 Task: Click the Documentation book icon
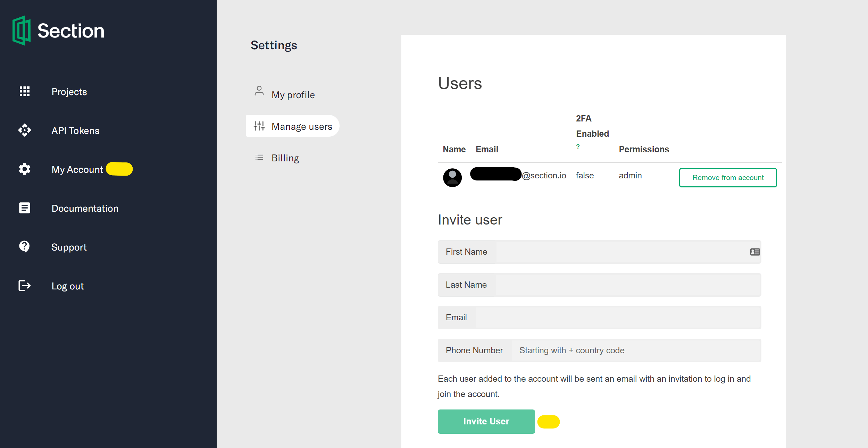click(23, 208)
